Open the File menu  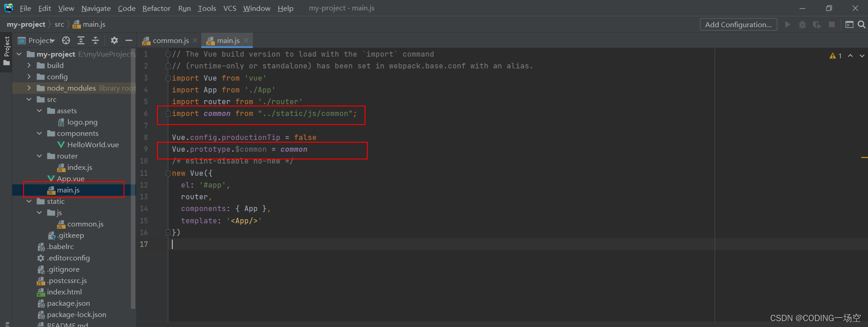pyautogui.click(x=25, y=8)
